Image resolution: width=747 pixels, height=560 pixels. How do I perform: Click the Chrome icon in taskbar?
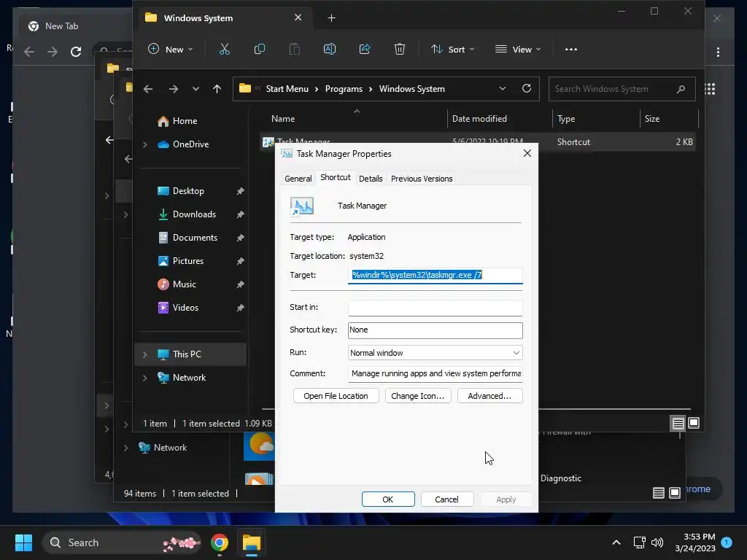click(x=219, y=542)
